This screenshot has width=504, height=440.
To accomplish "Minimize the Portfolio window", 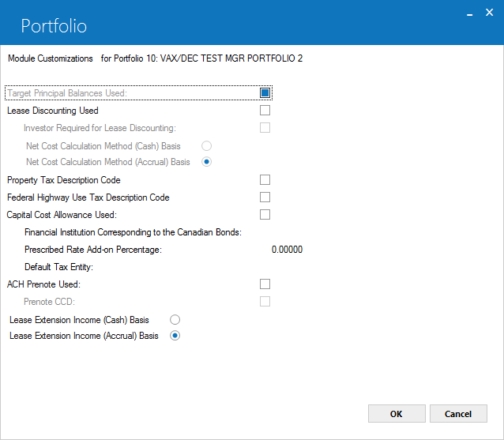I will click(x=469, y=13).
